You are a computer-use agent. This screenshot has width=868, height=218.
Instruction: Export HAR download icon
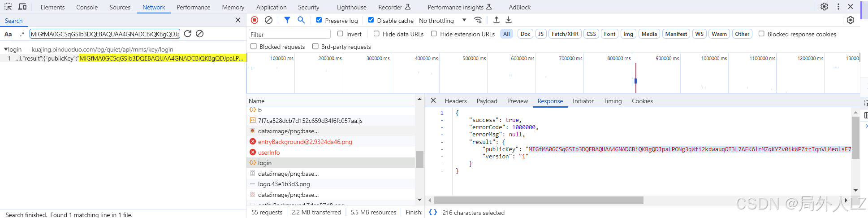pyautogui.click(x=509, y=20)
